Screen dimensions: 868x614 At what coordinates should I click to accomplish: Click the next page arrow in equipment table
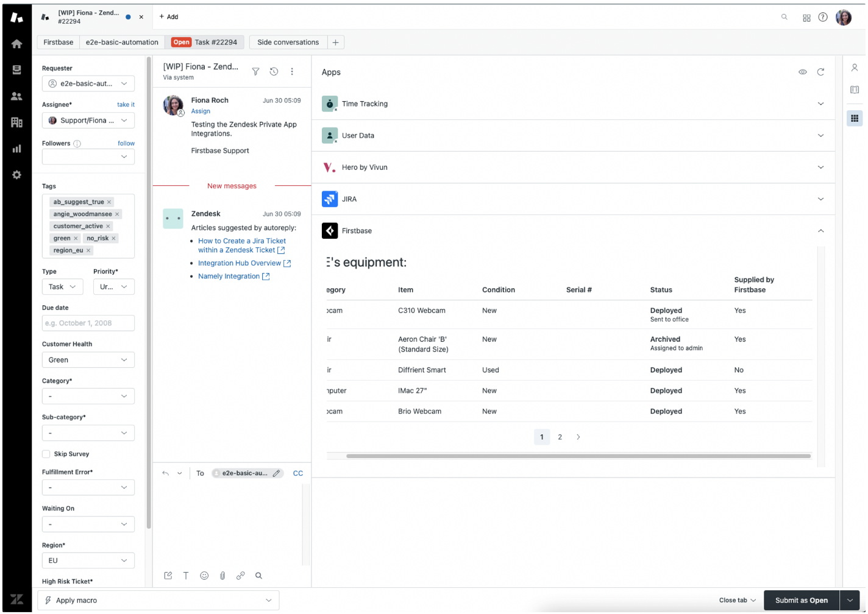click(578, 437)
